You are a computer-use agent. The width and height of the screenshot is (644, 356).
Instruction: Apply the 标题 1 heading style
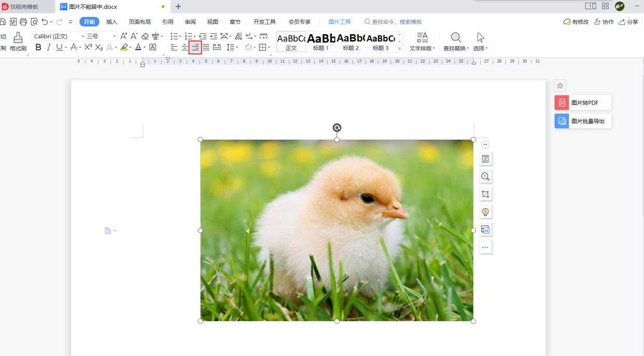(x=321, y=41)
